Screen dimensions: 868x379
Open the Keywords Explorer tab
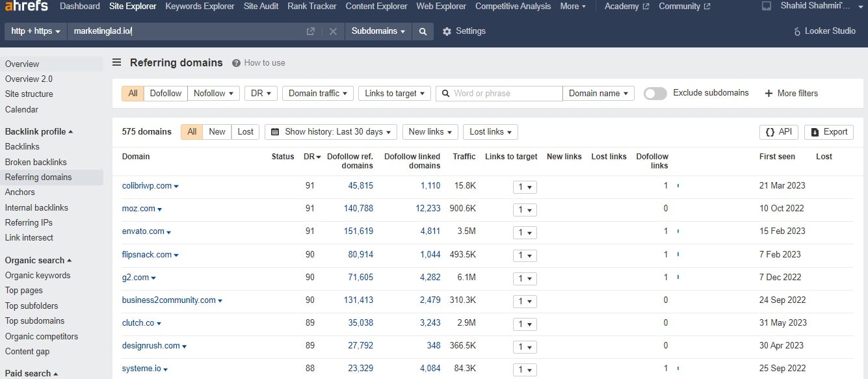coord(200,7)
